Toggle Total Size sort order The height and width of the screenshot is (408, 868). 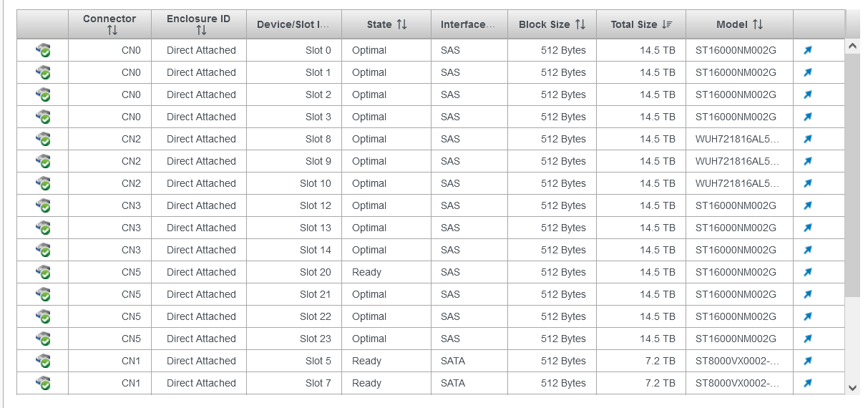pos(641,24)
